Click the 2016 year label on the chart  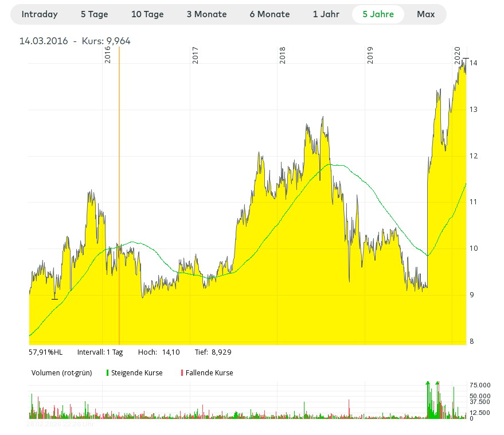click(x=108, y=55)
